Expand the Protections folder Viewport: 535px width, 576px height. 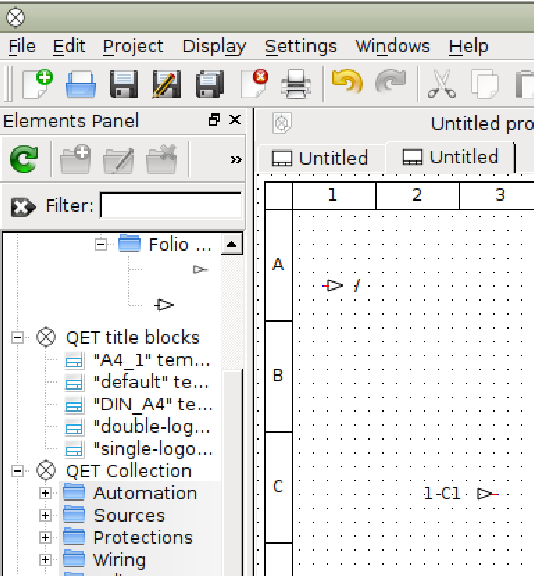[x=45, y=537]
